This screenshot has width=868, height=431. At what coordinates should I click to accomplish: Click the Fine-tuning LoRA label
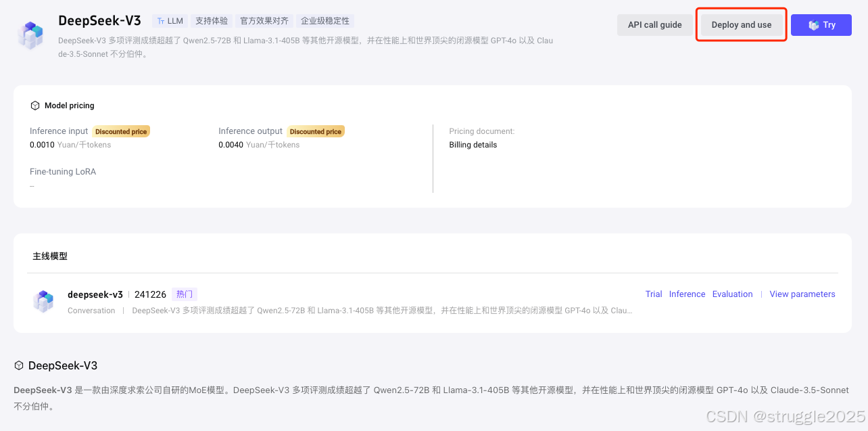pos(63,172)
